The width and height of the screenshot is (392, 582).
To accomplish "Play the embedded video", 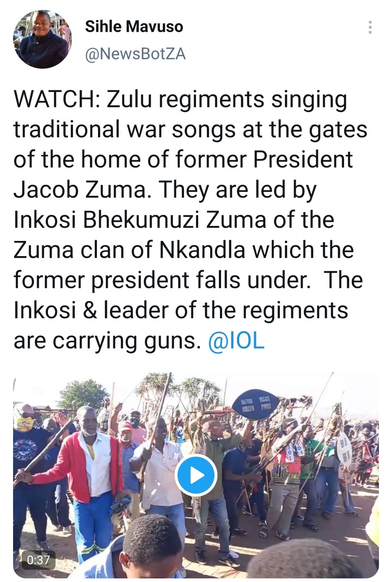I will click(196, 475).
